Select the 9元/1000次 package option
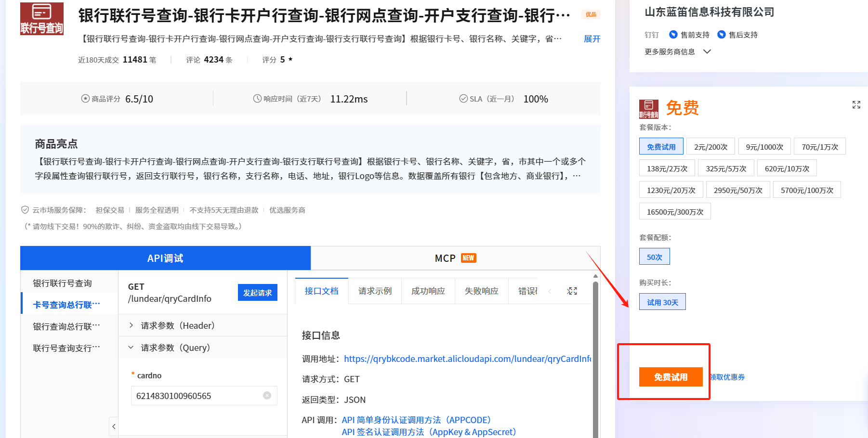The height and width of the screenshot is (438, 868). [x=764, y=146]
